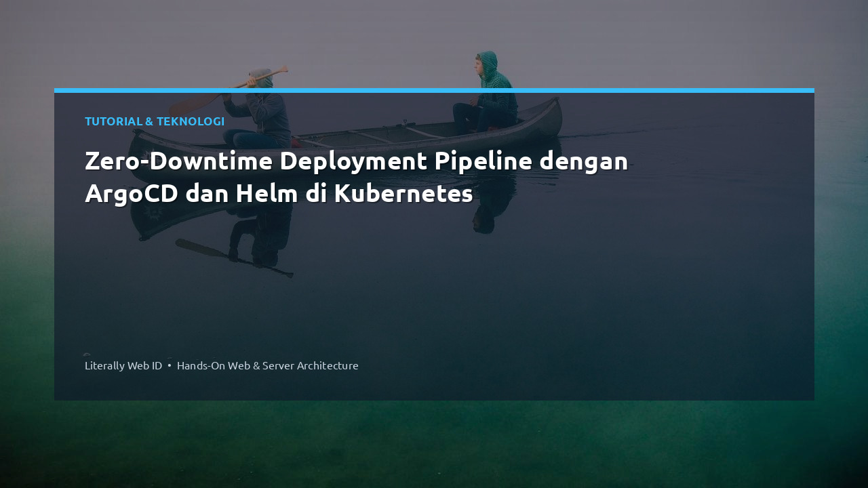Click the "TUTORIAL & TEKNOLOGI" category label
Screen dimensions: 868x488
[155, 121]
